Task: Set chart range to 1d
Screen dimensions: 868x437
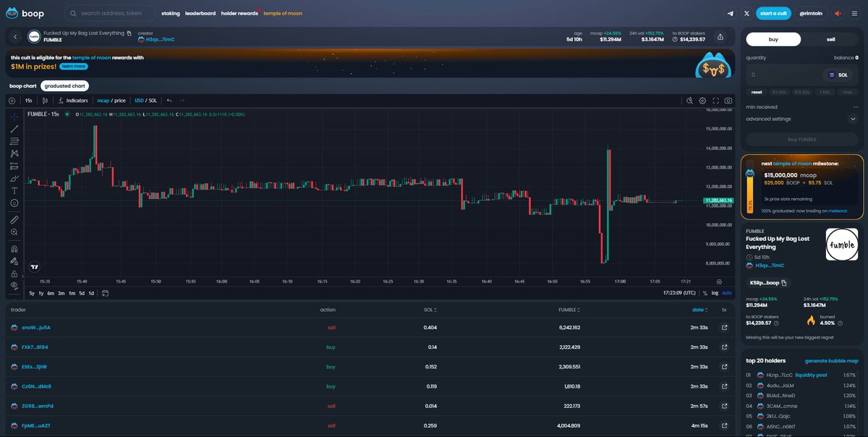Action: pyautogui.click(x=91, y=293)
